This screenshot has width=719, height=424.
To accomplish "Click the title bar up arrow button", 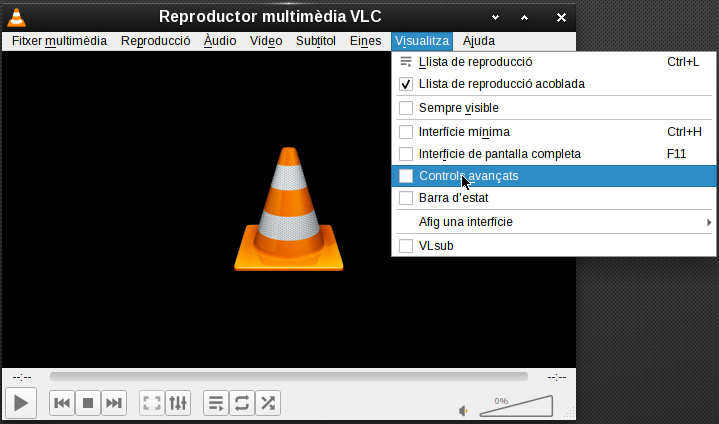I will [525, 17].
